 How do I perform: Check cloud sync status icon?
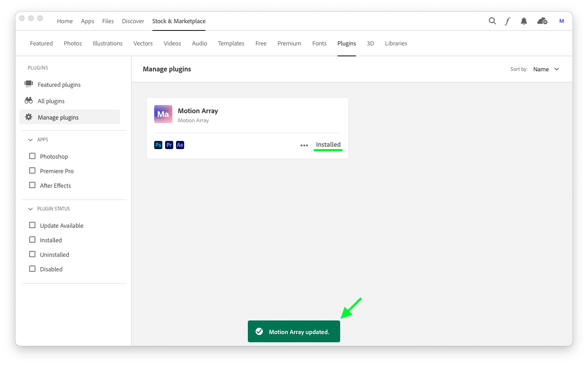coord(542,21)
